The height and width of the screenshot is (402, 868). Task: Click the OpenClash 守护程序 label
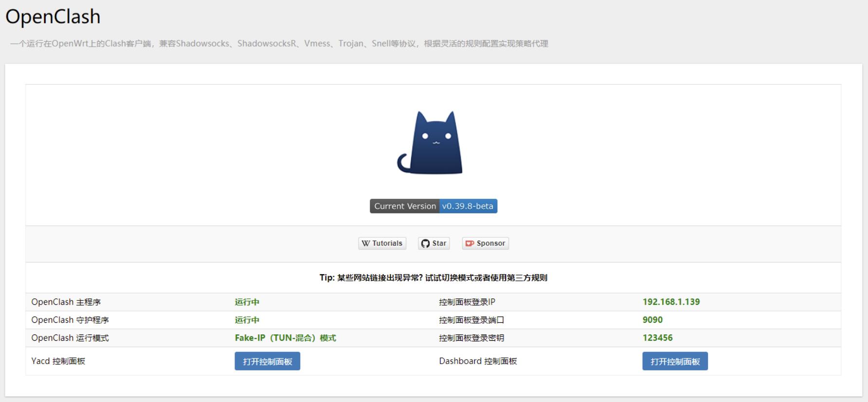tap(70, 320)
